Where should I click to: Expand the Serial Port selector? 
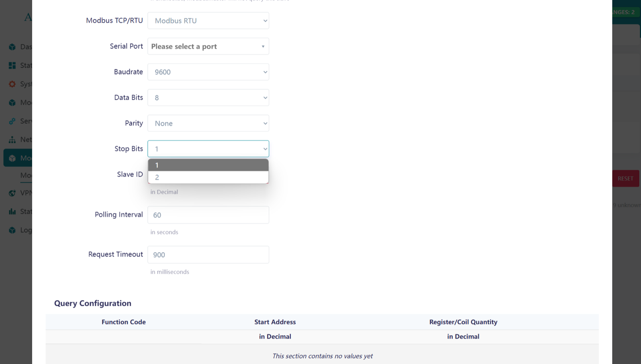208,46
